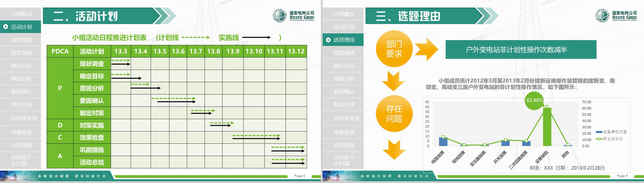This screenshot has height=183, width=644.
Task: Click the 13.12 column header in the schedule table
Action: click(296, 51)
